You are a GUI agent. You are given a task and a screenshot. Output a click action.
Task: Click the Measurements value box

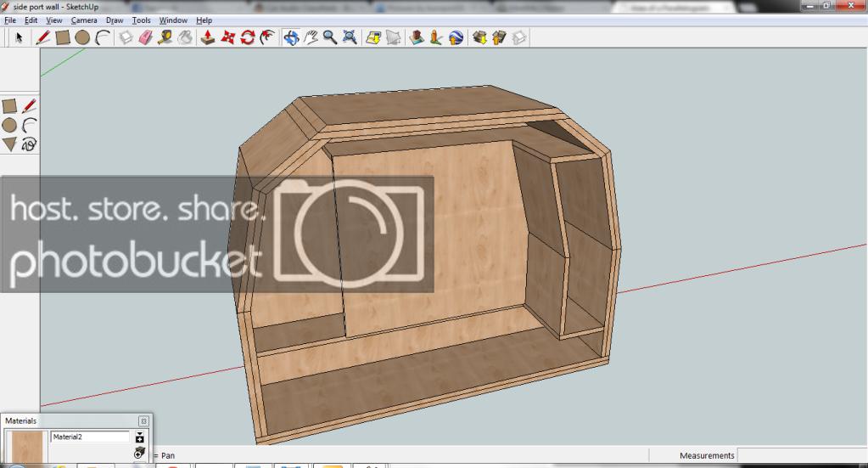tap(803, 455)
